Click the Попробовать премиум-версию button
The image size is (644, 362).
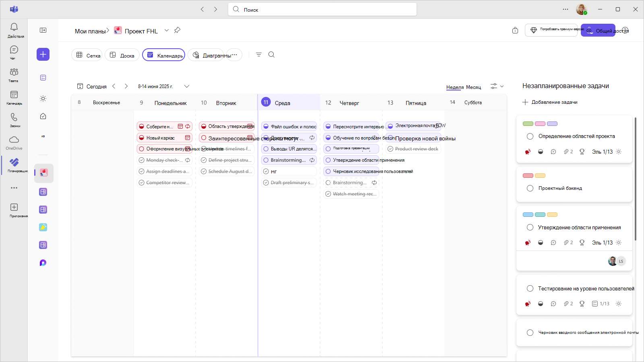551,30
